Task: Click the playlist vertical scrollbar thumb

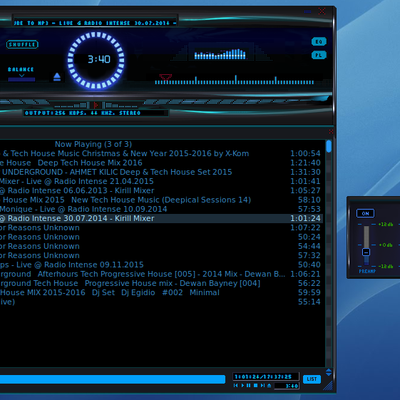Action: pyautogui.click(x=329, y=146)
